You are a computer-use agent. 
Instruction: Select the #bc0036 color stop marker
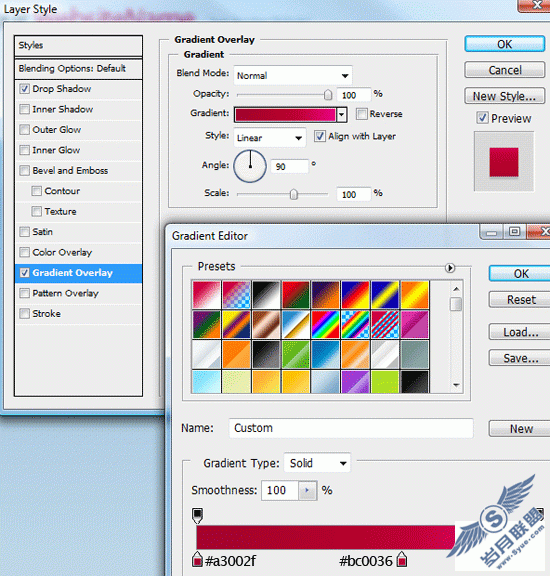tap(402, 559)
